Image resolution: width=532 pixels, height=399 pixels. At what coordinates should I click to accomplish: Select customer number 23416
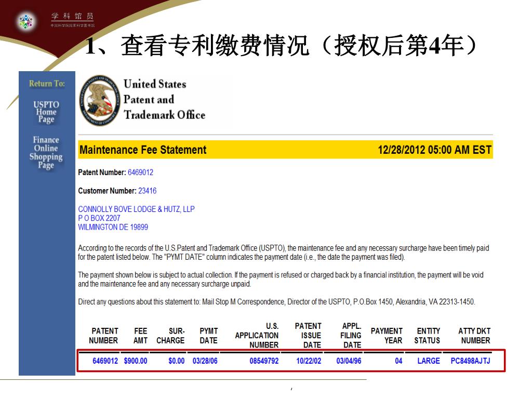click(x=147, y=191)
